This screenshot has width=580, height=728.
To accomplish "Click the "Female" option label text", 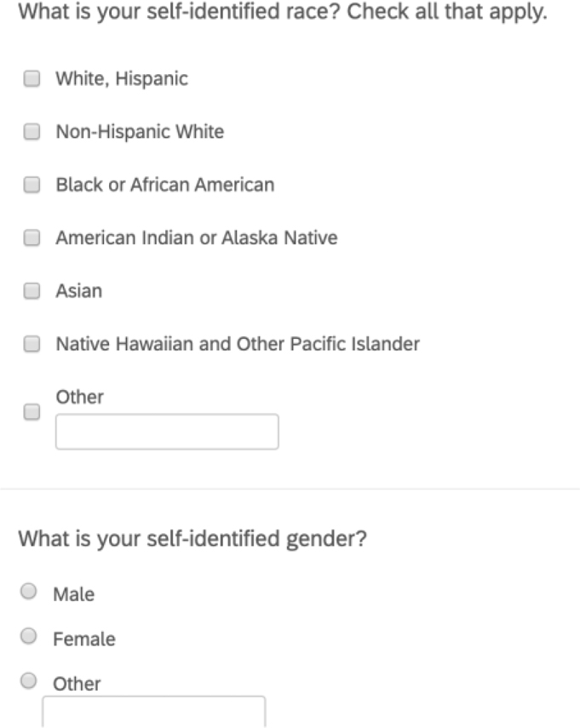I will click(84, 639).
